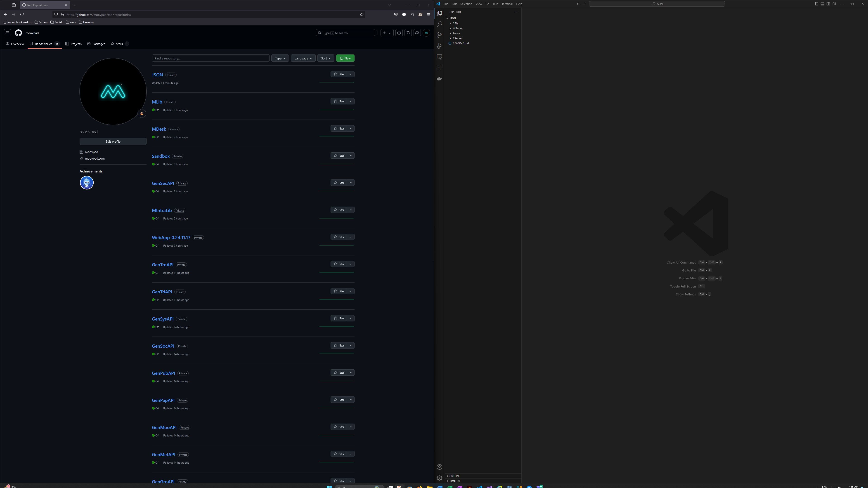Viewport: 868px width, 488px height.
Task: Open the VS Code Terminal menu
Action: coord(507,4)
